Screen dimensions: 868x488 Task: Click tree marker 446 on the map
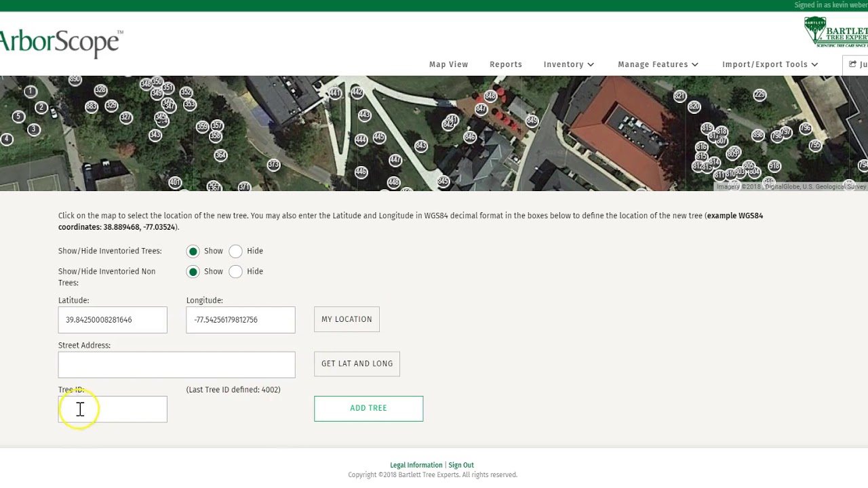click(361, 172)
